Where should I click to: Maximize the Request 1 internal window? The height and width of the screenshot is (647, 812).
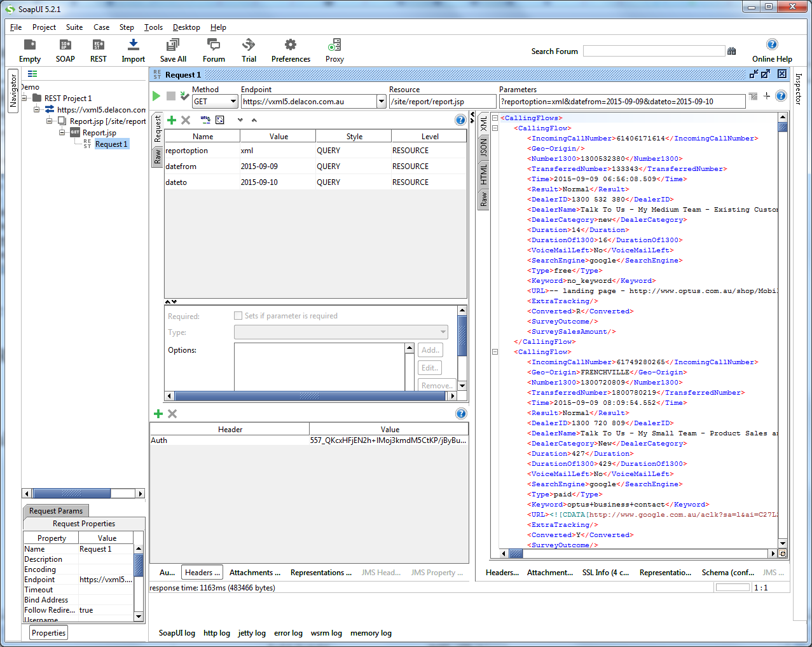coord(766,74)
